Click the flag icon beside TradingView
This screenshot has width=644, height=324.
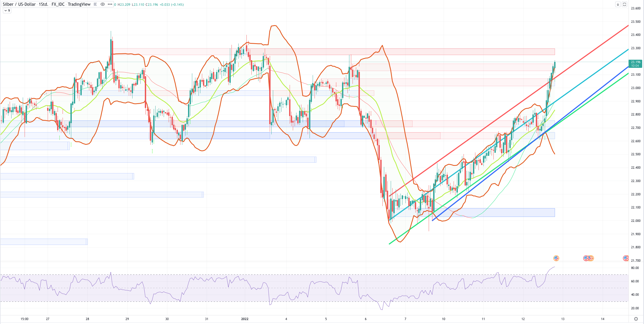pyautogui.click(x=95, y=4)
